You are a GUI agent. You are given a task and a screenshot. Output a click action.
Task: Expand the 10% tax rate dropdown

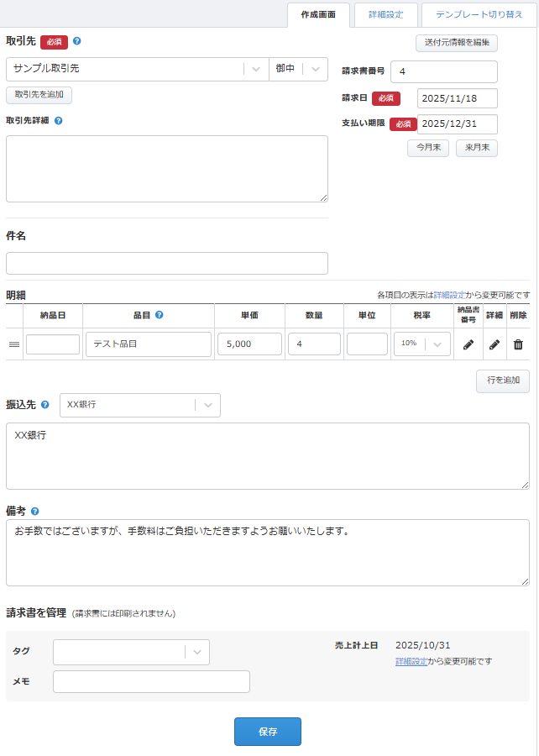tap(437, 344)
